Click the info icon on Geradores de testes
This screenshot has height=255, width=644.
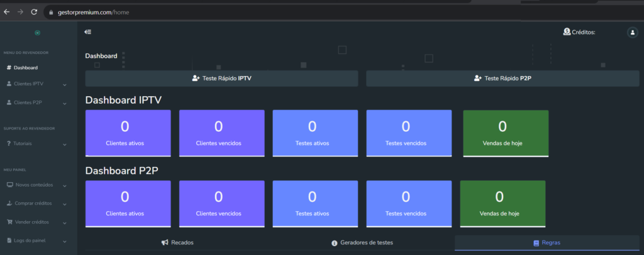(x=335, y=243)
